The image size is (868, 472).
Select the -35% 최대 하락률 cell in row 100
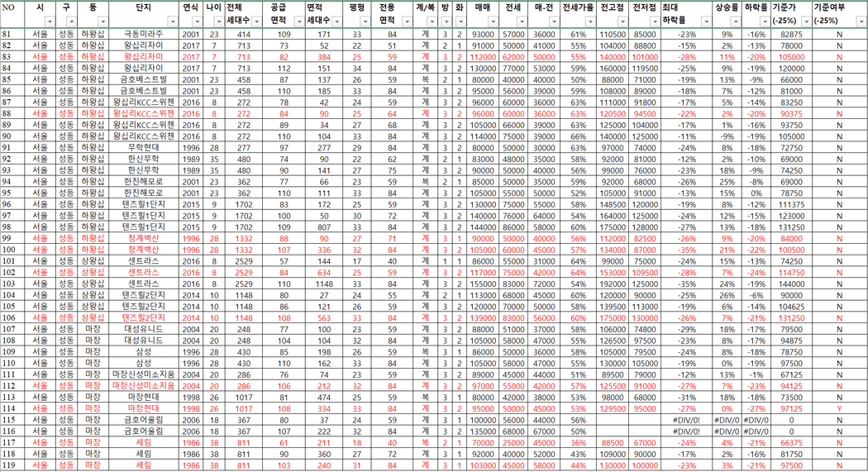(x=686, y=250)
